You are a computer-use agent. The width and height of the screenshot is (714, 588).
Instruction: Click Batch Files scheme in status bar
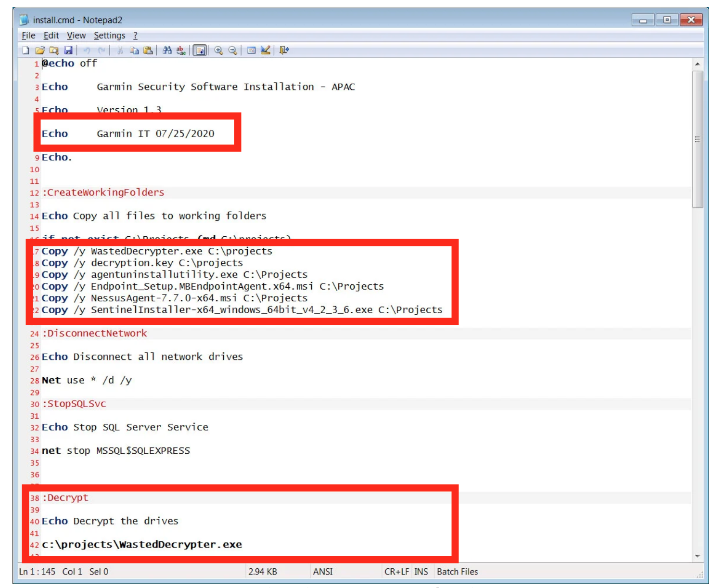457,572
